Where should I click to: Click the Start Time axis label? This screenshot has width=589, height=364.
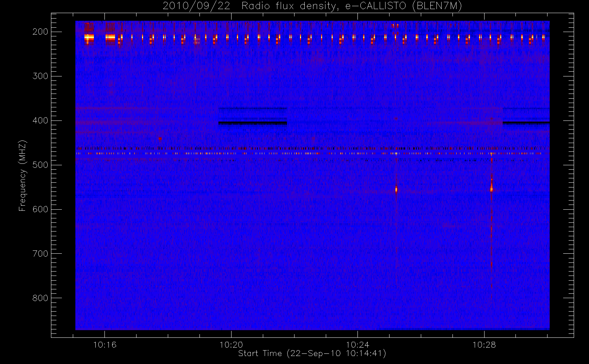[312, 353]
